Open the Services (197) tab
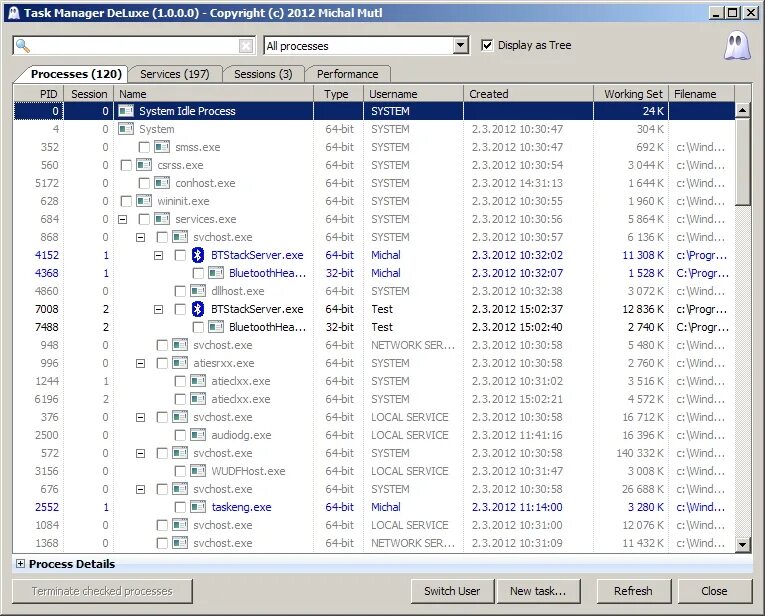This screenshot has width=765, height=616. [175, 74]
